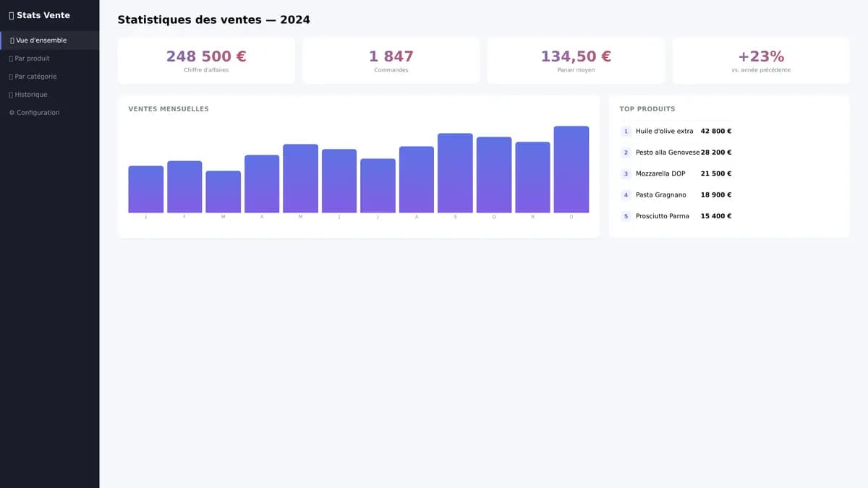868x488 pixels.
Task: Open the Historique section
Action: tap(29, 94)
